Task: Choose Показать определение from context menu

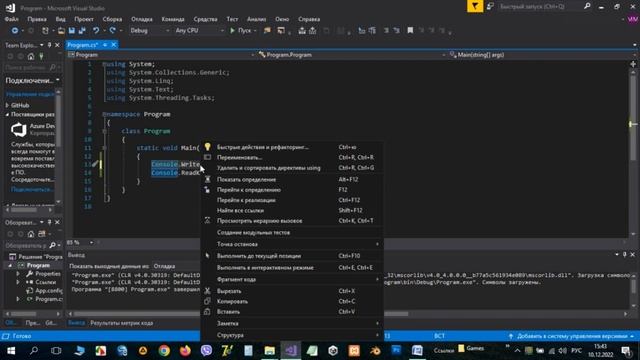Action: tap(292, 180)
